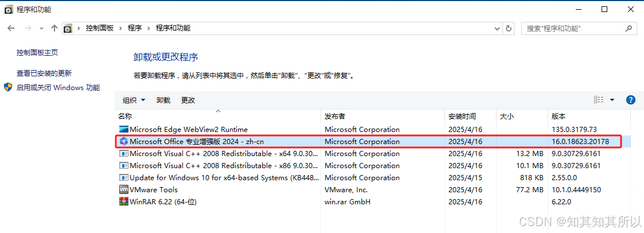Select the WinRAR 6.22 (64-位) entry
Screen dimensions: 644x233
coord(373,202)
